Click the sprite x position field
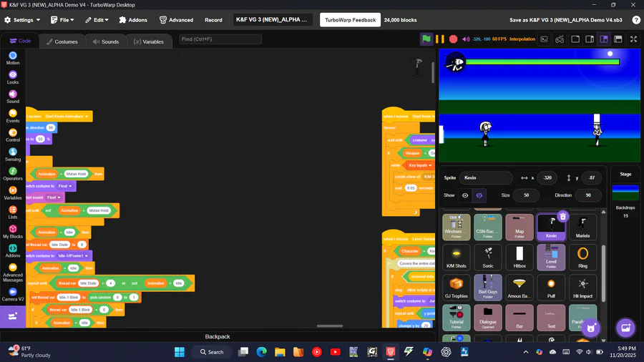 tap(548, 177)
